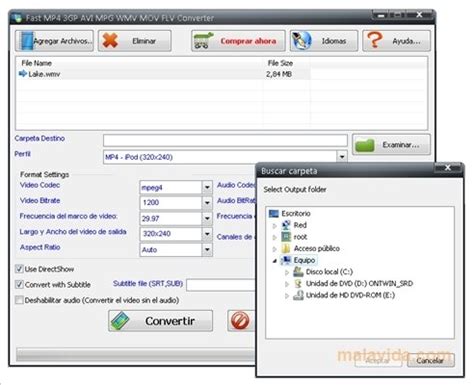The height and width of the screenshot is (385, 474).
Task: Click the File Name column header
Action: coord(37,63)
